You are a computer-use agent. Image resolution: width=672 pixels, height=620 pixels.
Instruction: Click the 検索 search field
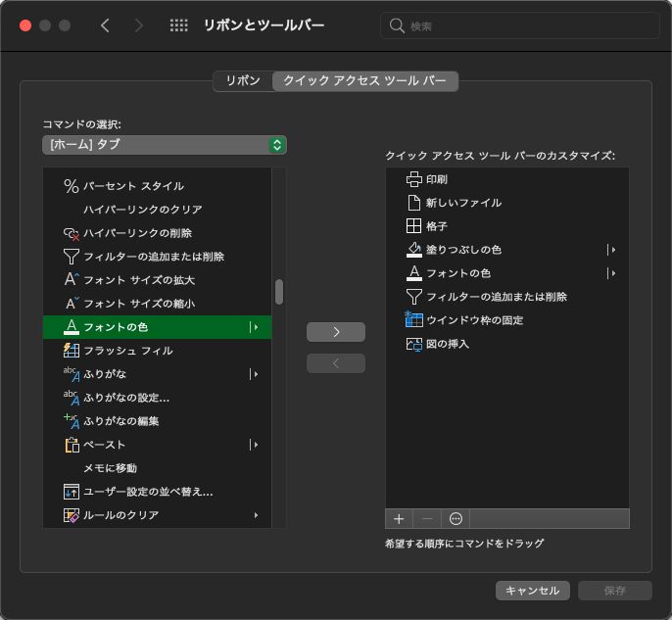point(519,25)
